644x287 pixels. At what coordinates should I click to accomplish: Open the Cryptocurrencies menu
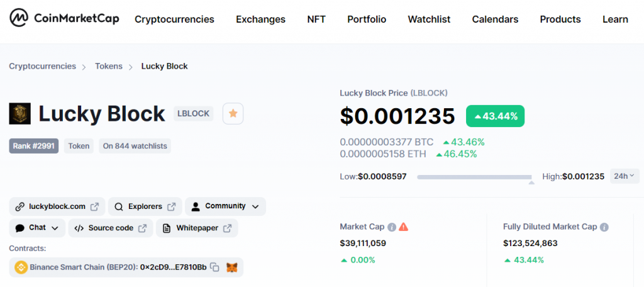point(175,20)
